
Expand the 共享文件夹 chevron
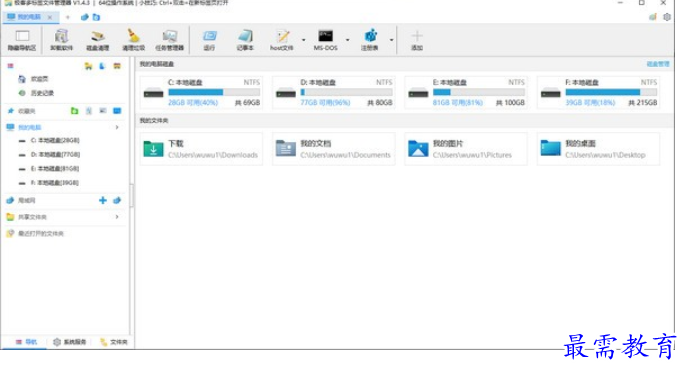coord(117,217)
